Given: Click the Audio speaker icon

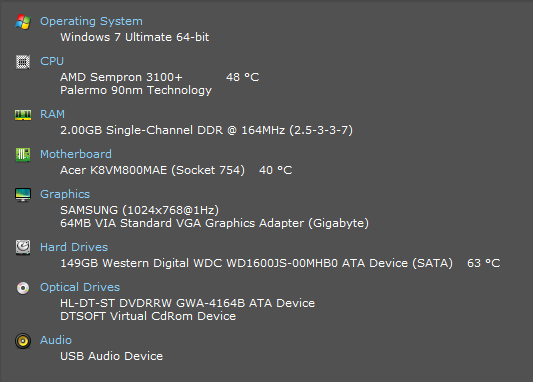Looking at the screenshot, I should point(23,341).
